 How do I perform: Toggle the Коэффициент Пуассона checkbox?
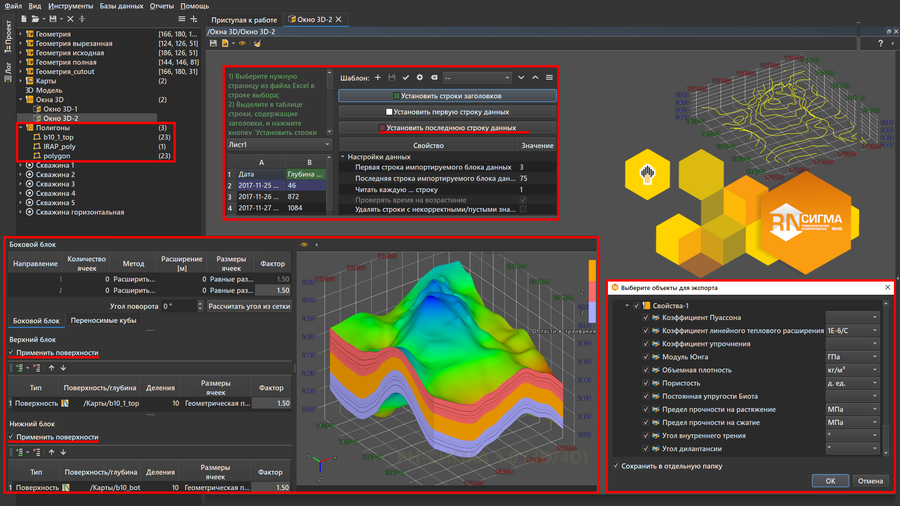tap(647, 318)
